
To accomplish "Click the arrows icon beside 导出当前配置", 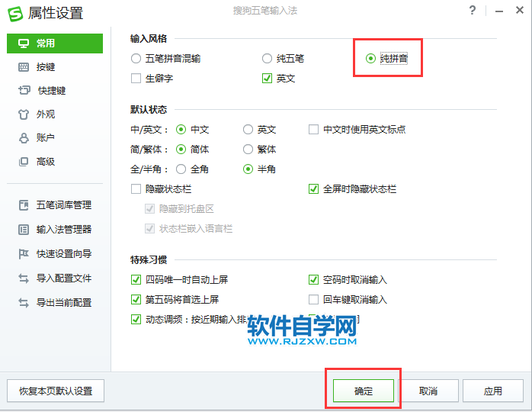I will pyautogui.click(x=24, y=303).
